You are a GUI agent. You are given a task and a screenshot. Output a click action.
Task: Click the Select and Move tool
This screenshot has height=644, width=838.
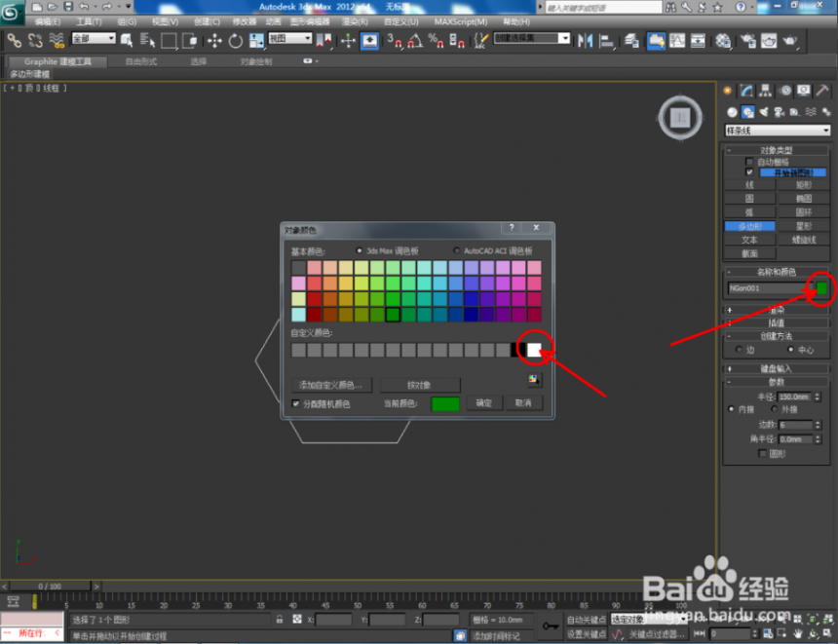pos(215,41)
